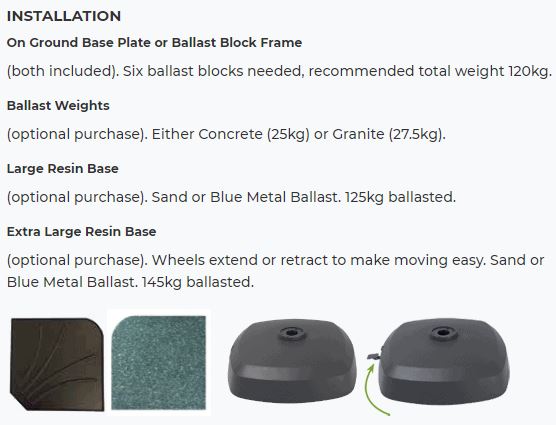Viewport: 556px width, 425px height.
Task: Click the wheel latch on extra large base
Action: (374, 355)
